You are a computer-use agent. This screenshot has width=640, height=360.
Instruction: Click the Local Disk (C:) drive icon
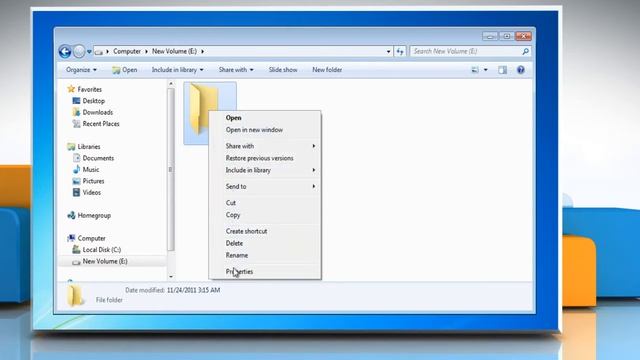pos(76,249)
